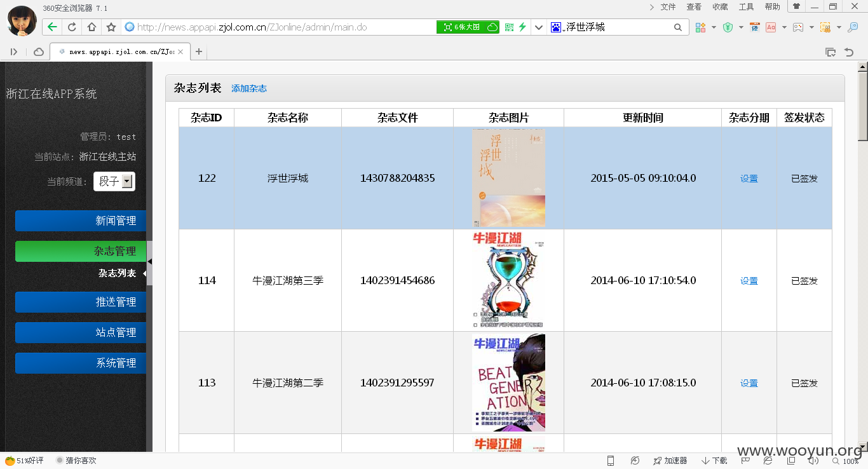Click the tab list icon at right

click(x=830, y=52)
